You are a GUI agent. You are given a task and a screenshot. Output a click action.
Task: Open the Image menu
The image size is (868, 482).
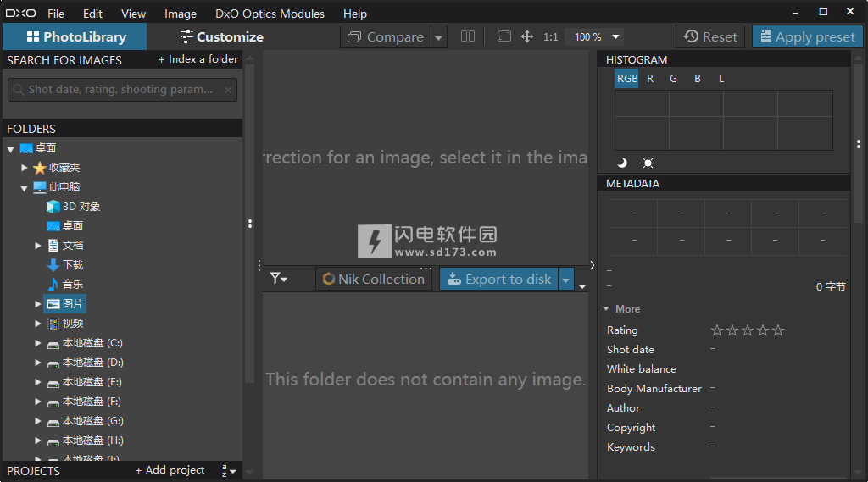(x=181, y=14)
